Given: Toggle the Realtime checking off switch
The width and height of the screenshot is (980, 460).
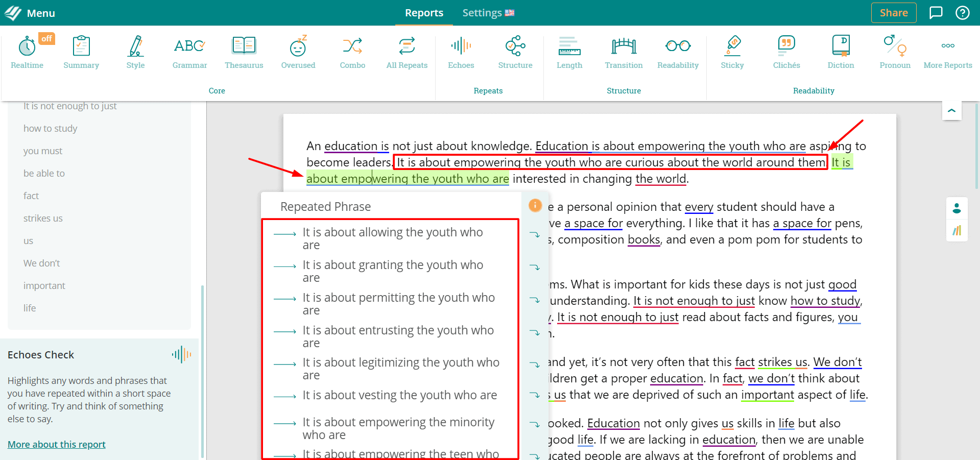Looking at the screenshot, I should pos(46,39).
